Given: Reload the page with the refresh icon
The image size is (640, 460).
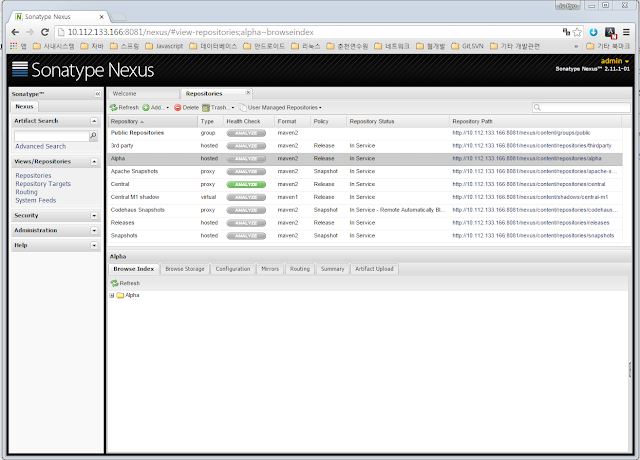Looking at the screenshot, I should 45,32.
